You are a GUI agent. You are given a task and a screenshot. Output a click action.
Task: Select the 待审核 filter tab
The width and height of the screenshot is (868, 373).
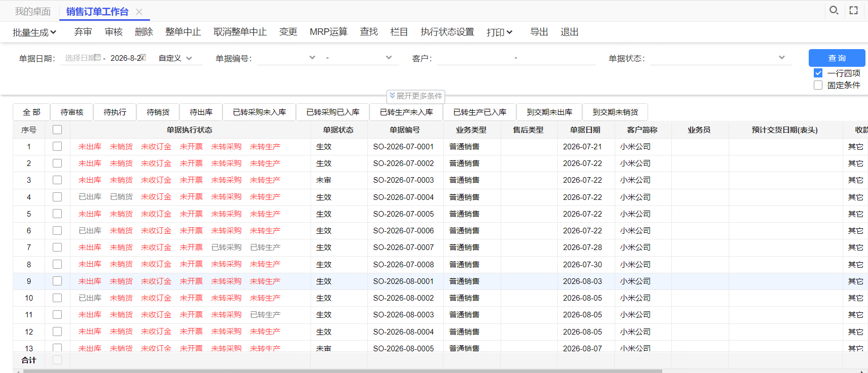tap(72, 112)
